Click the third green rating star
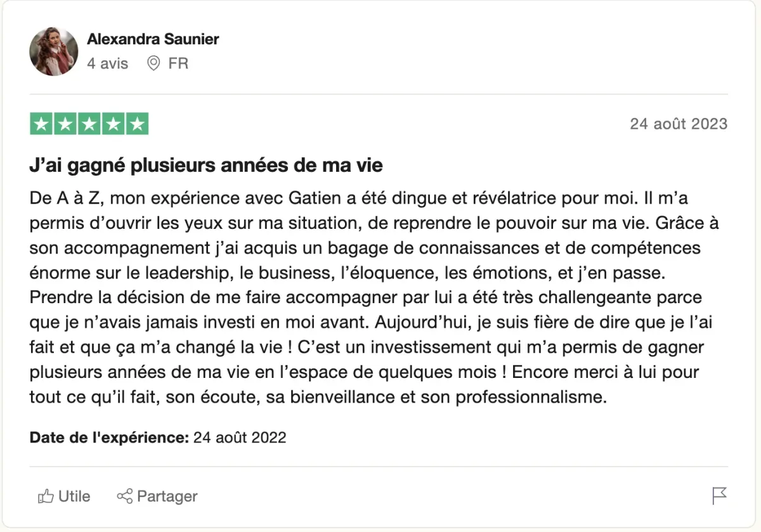The image size is (761, 532). coord(89,124)
